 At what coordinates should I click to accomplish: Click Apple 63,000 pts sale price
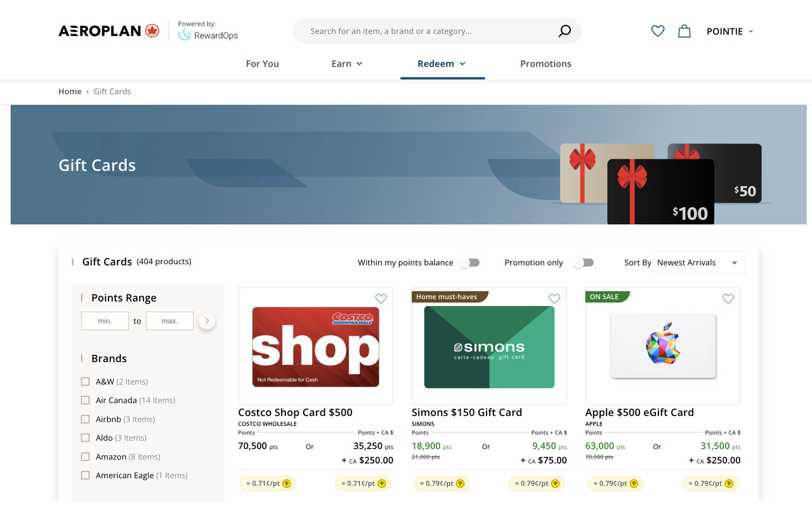pyautogui.click(x=605, y=446)
